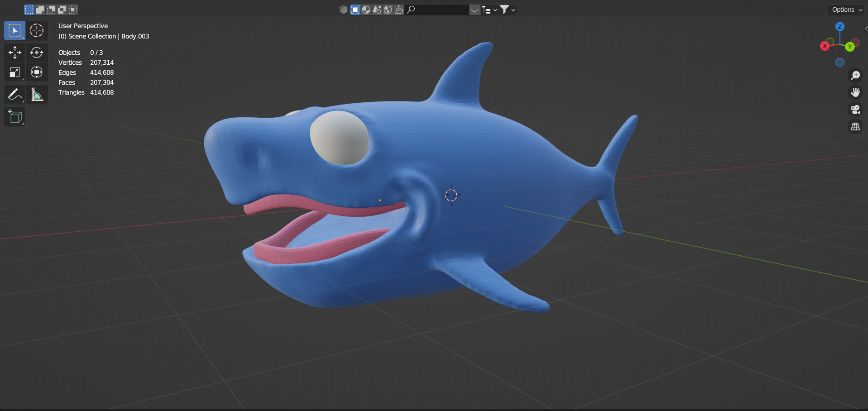Select the Annotate pencil tool
This screenshot has width=868, height=411.
click(x=14, y=95)
